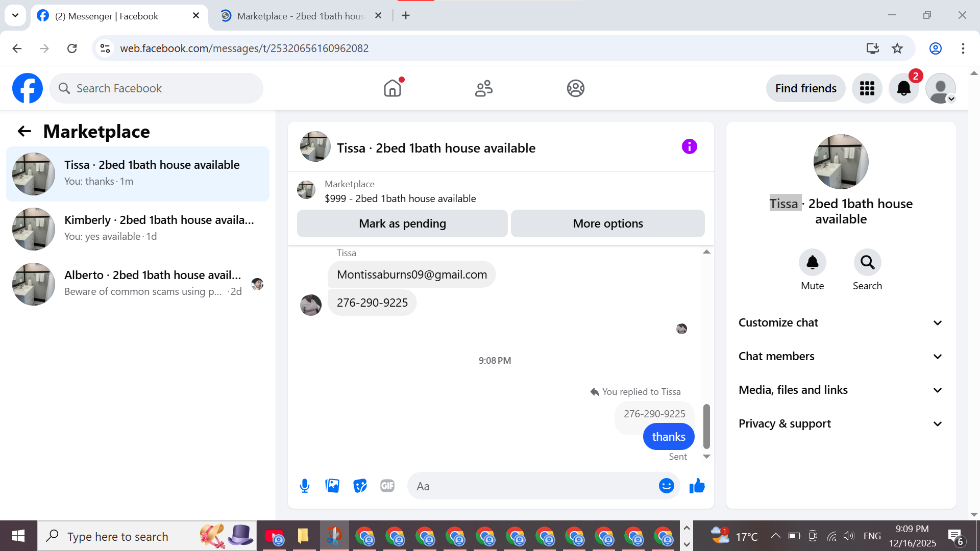Viewport: 980px width, 551px height.
Task: Expand Privacy & support section
Action: [841, 423]
